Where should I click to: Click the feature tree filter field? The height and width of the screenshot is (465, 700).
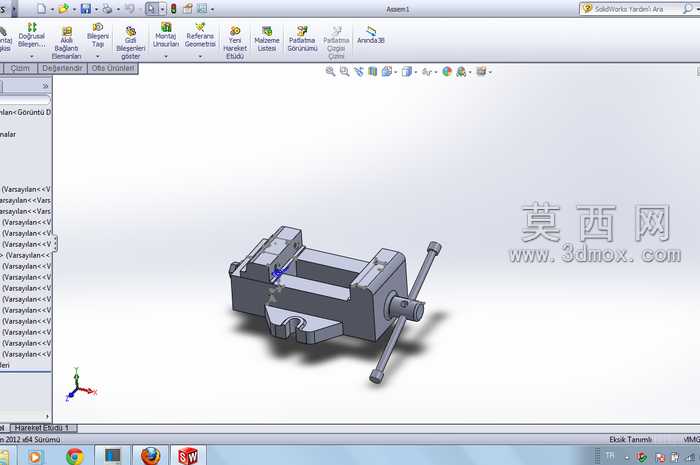point(25,100)
